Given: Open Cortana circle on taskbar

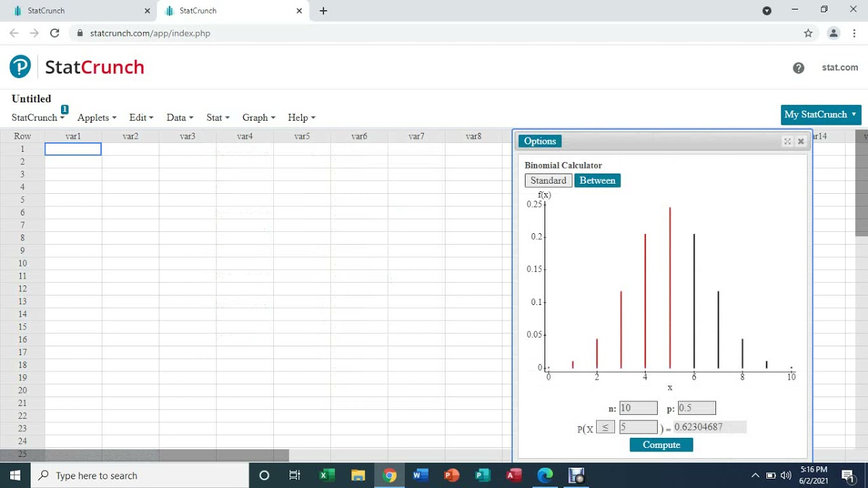Looking at the screenshot, I should (264, 475).
